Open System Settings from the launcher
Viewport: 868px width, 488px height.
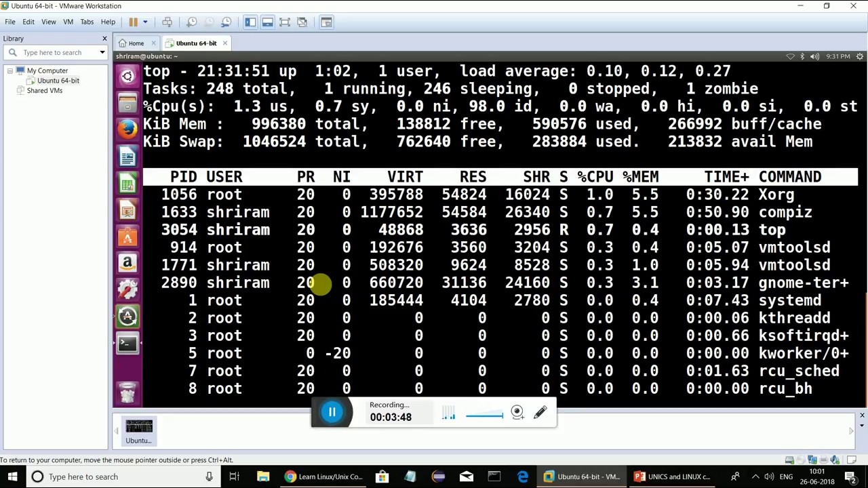coord(127,290)
